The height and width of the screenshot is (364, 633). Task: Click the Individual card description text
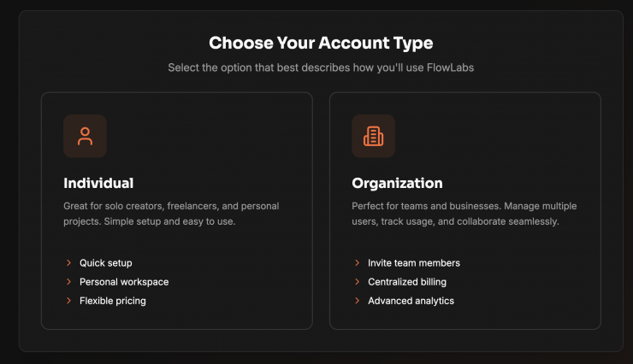171,214
